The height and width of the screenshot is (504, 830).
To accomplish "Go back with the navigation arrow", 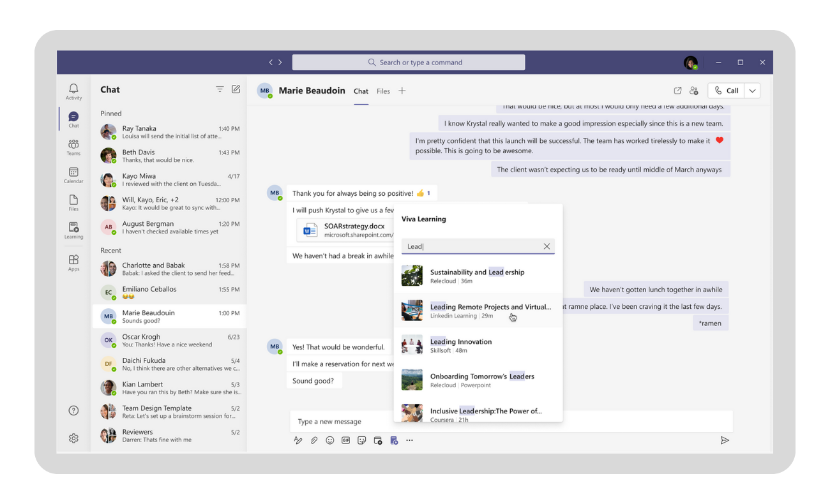I will click(271, 62).
